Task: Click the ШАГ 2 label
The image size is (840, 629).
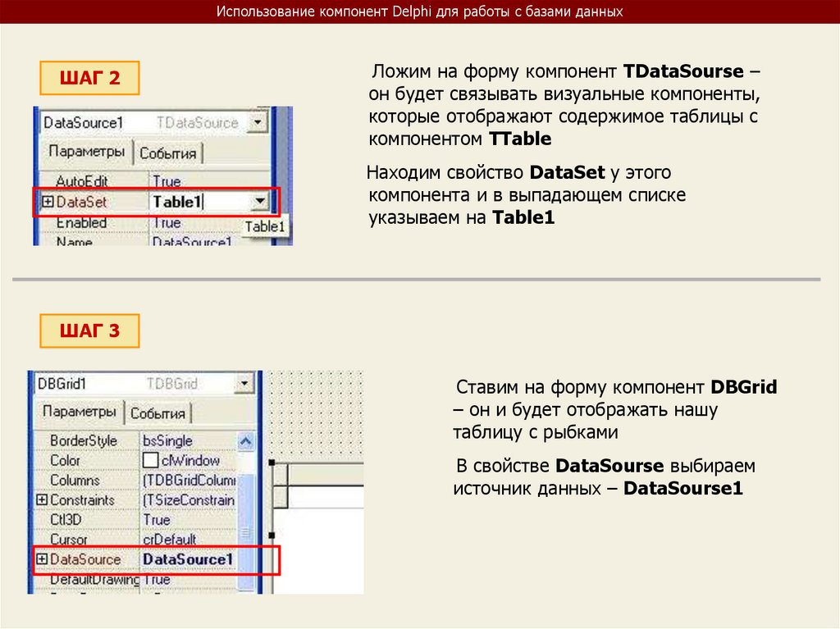Action: [x=89, y=78]
